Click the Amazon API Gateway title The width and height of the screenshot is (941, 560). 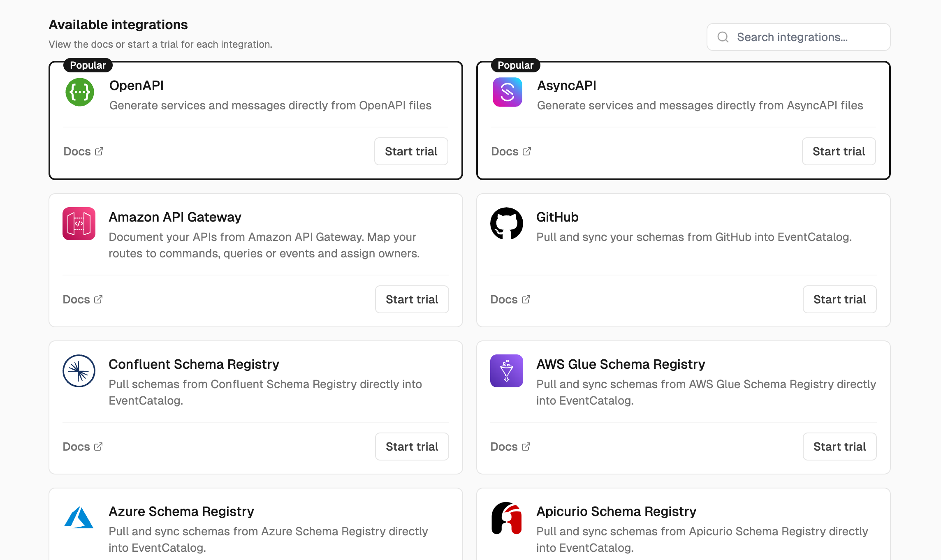(x=175, y=217)
